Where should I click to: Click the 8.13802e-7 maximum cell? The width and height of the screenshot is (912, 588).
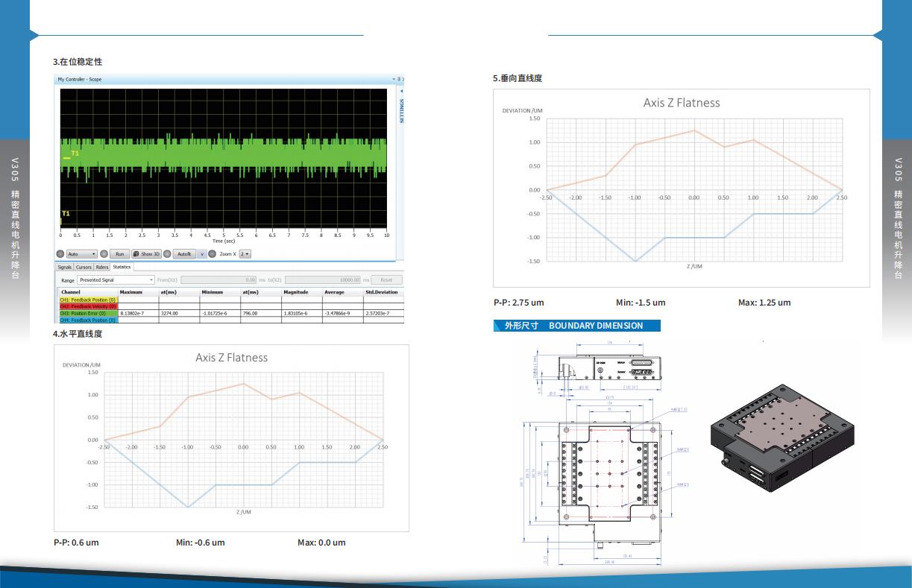pos(138,313)
